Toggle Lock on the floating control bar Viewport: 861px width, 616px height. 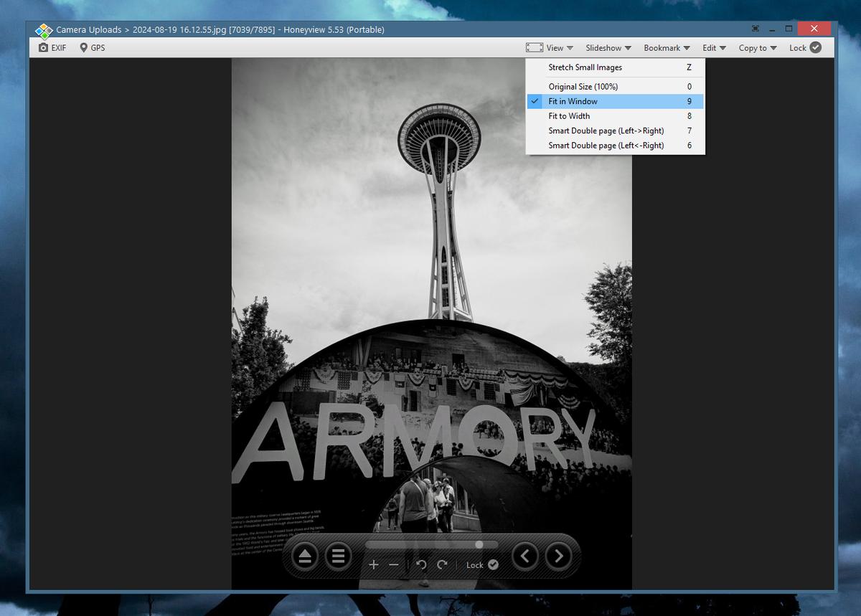pyautogui.click(x=482, y=565)
